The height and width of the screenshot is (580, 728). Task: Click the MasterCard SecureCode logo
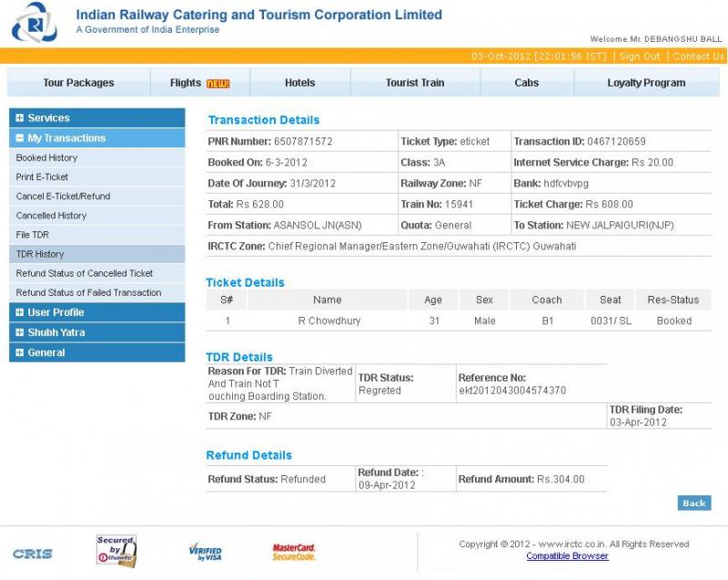tap(294, 552)
